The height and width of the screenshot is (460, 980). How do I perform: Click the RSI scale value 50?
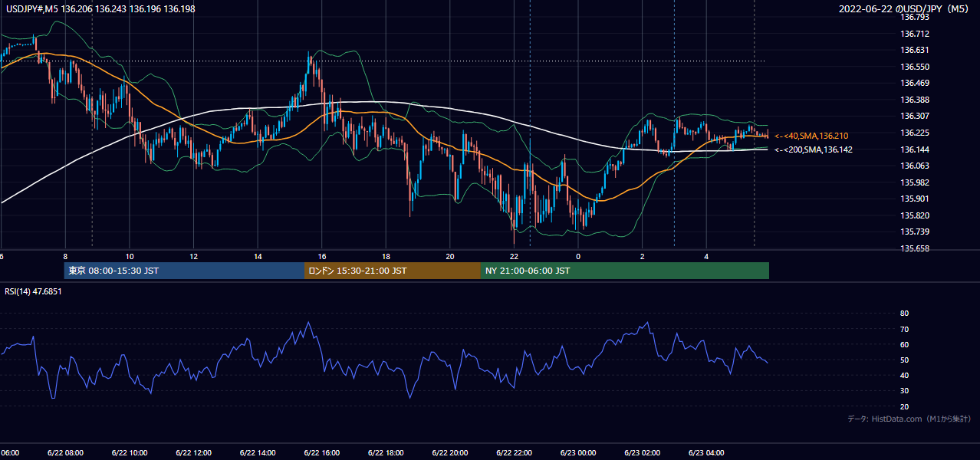click(x=905, y=360)
